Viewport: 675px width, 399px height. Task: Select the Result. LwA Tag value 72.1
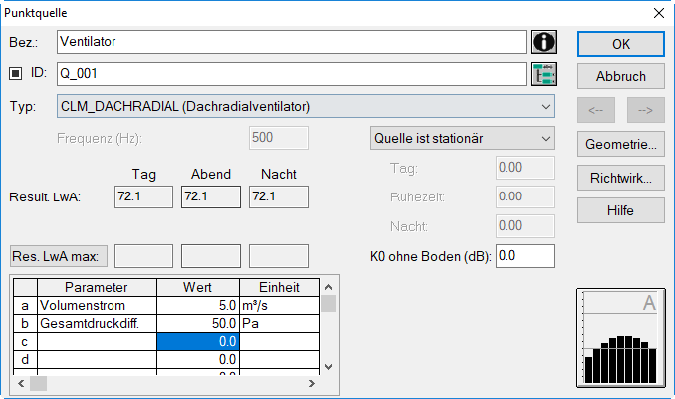tap(143, 197)
